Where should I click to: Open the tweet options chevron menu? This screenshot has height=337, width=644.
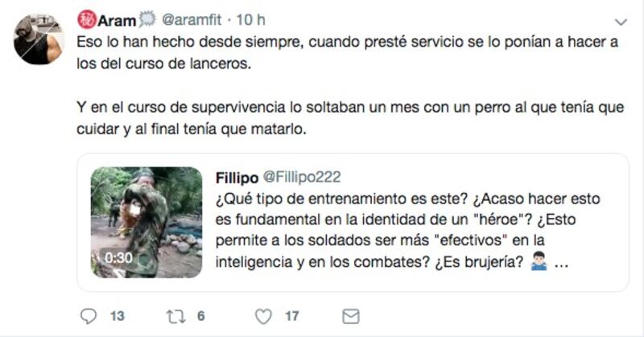click(621, 22)
